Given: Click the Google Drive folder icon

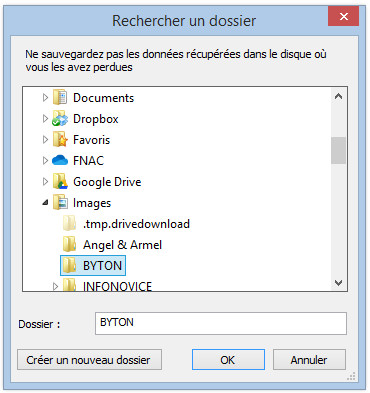Looking at the screenshot, I should tap(60, 182).
